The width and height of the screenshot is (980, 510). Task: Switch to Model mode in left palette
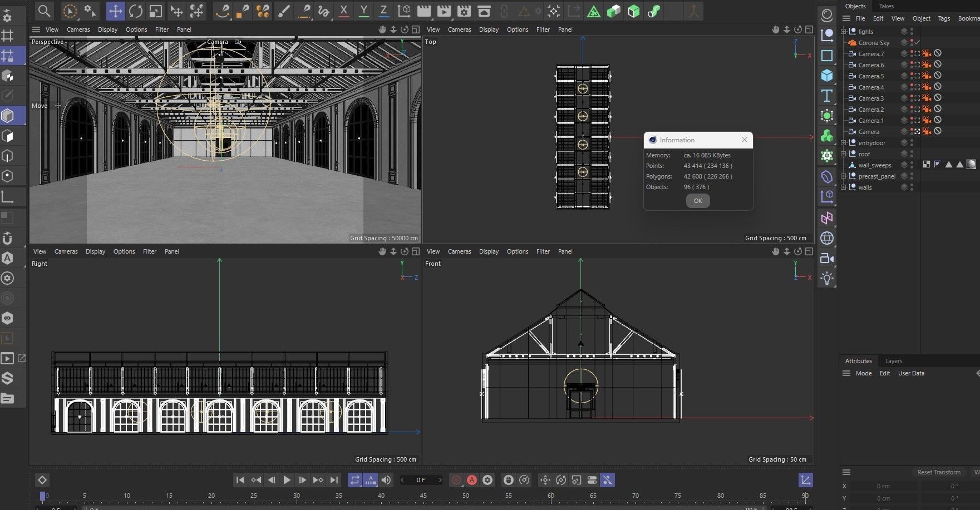(x=8, y=116)
